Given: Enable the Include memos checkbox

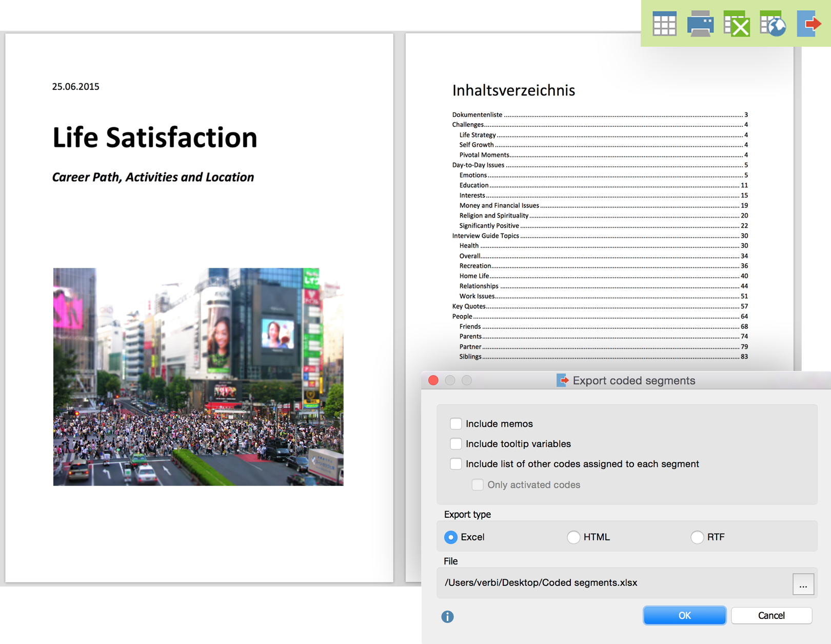Looking at the screenshot, I should [x=456, y=423].
